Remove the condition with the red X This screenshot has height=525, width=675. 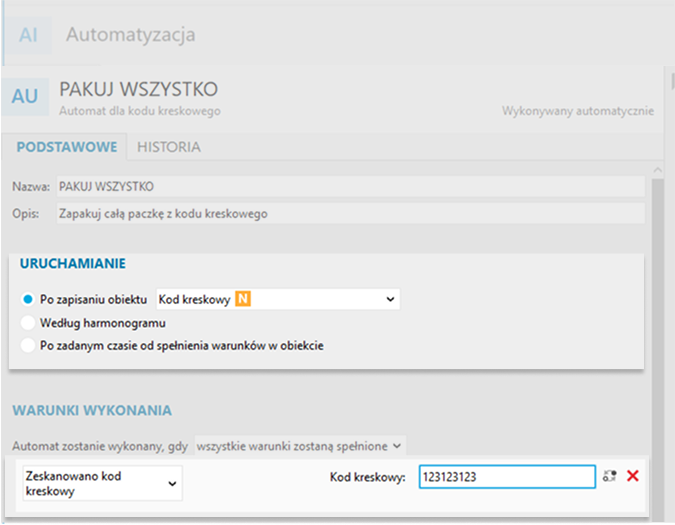[632, 476]
